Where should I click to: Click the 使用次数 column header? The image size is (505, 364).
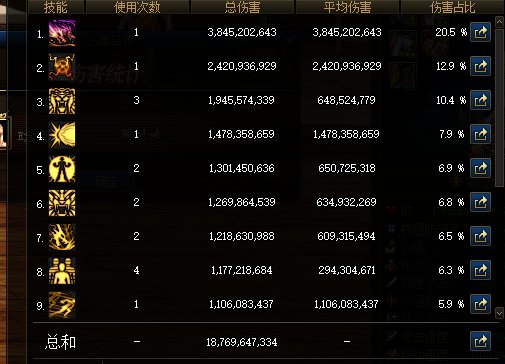click(x=137, y=7)
